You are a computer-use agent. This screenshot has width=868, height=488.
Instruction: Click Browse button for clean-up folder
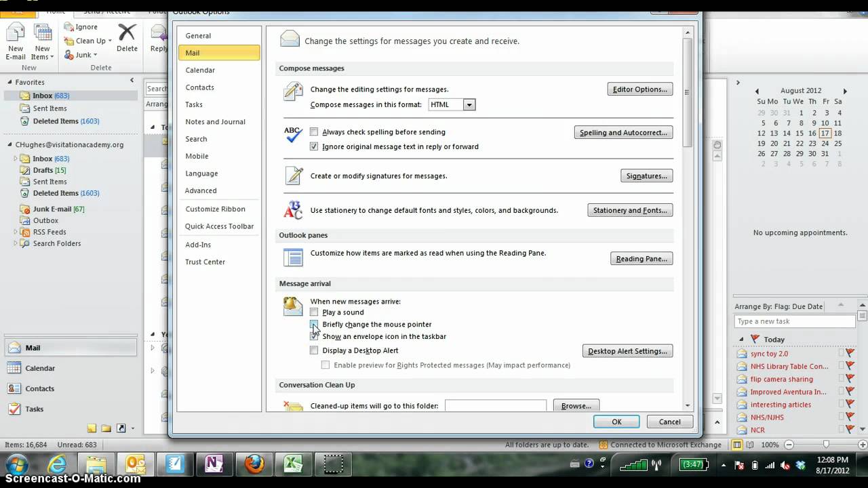(576, 406)
